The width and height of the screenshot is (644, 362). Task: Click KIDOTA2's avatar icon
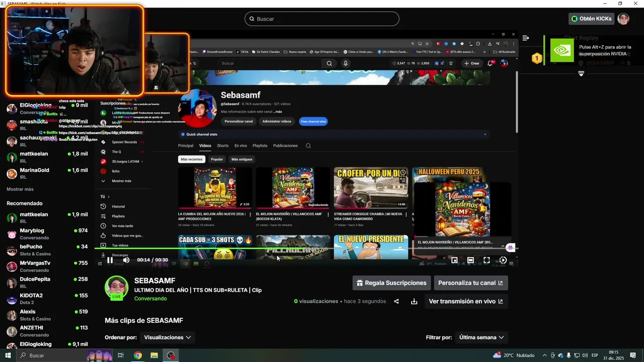pos(12,299)
